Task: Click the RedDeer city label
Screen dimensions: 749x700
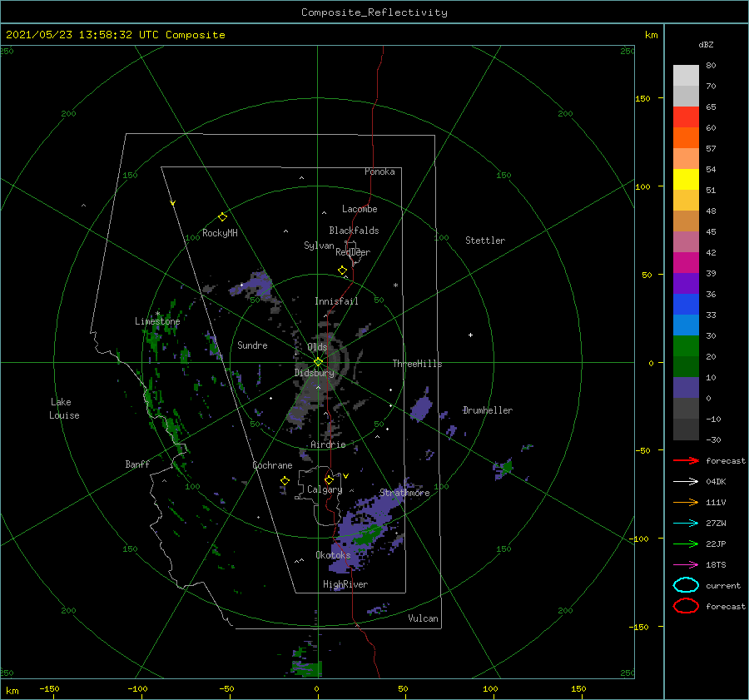Action: click(353, 252)
